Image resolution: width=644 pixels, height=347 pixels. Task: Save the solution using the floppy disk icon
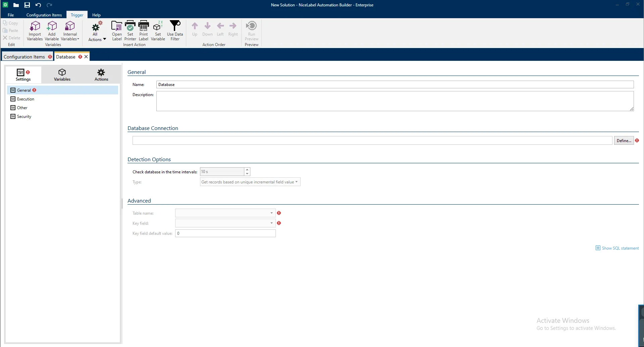pos(27,5)
